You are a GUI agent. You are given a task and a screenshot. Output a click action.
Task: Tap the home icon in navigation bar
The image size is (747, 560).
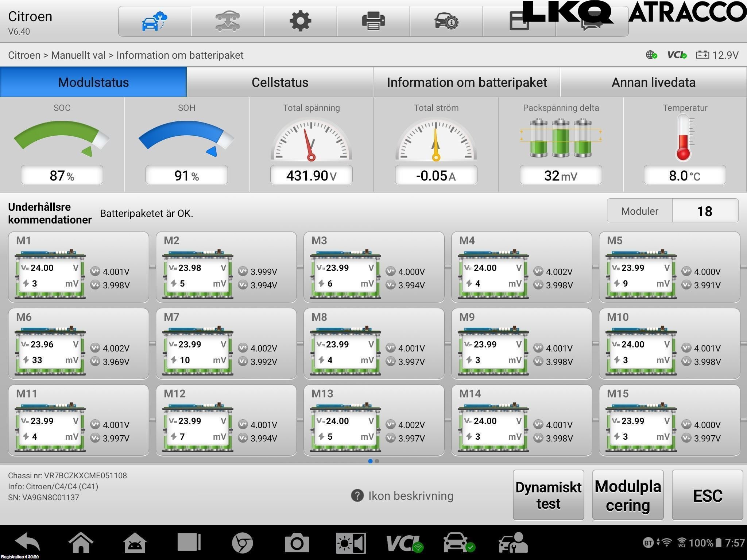(81, 543)
